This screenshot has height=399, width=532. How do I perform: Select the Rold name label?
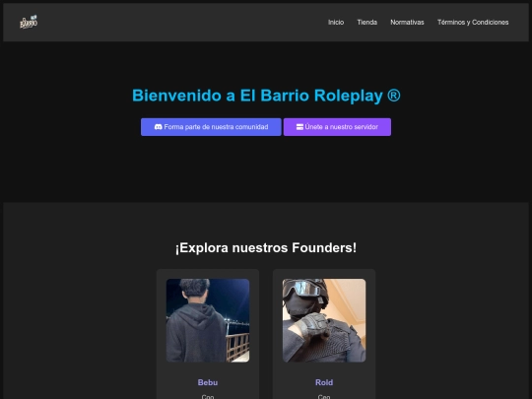click(x=324, y=382)
